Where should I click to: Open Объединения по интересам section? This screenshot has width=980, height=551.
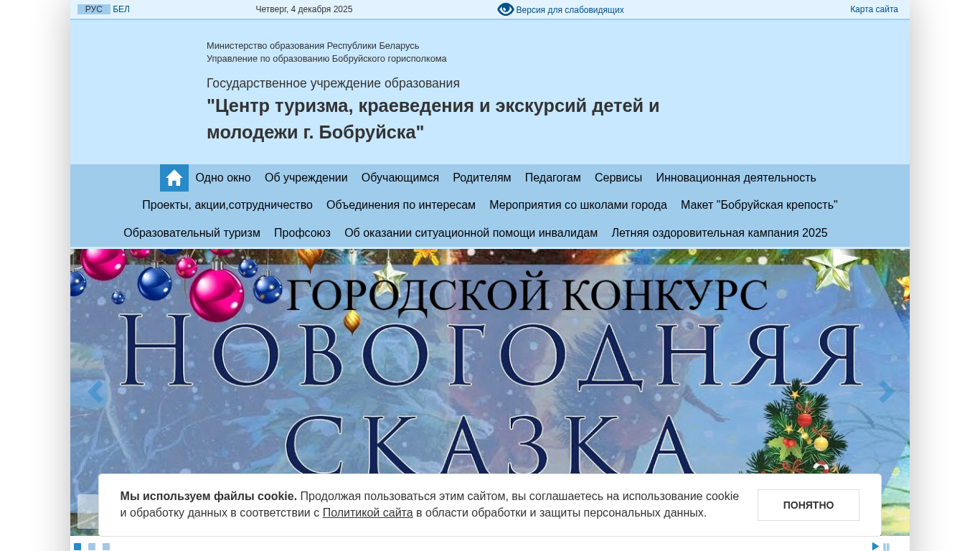(x=401, y=205)
